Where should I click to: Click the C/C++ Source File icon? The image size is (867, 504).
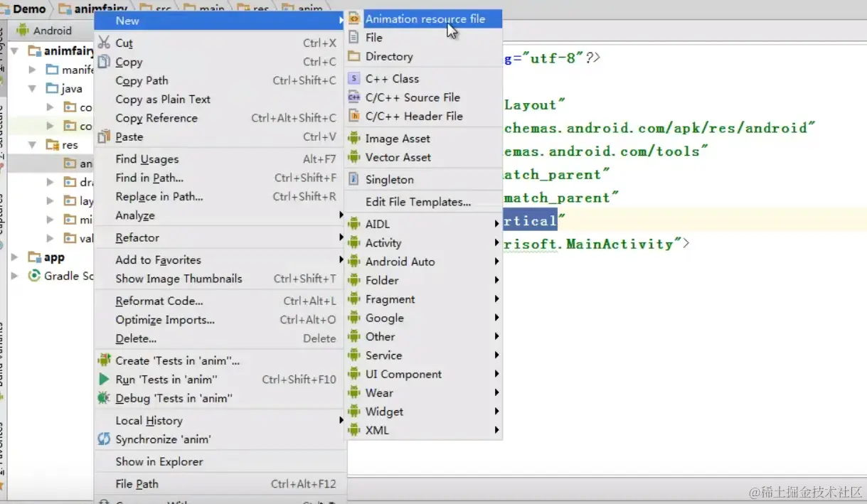pos(354,97)
